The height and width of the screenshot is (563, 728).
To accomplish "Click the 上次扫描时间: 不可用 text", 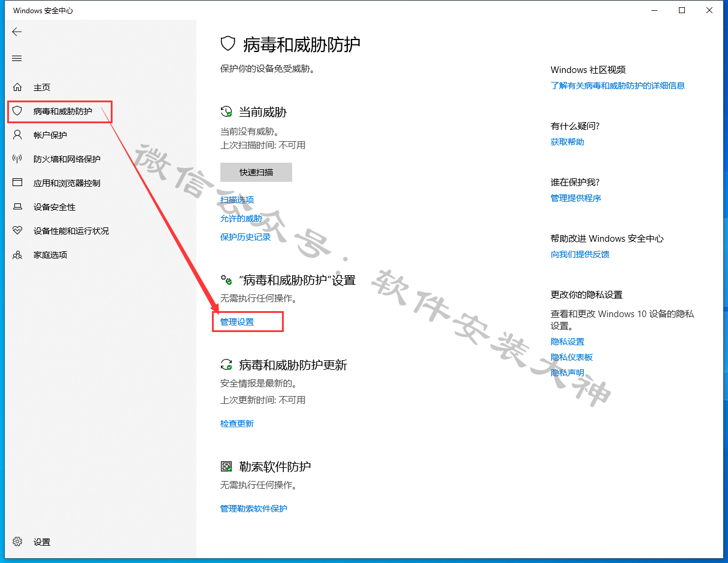I will click(263, 145).
